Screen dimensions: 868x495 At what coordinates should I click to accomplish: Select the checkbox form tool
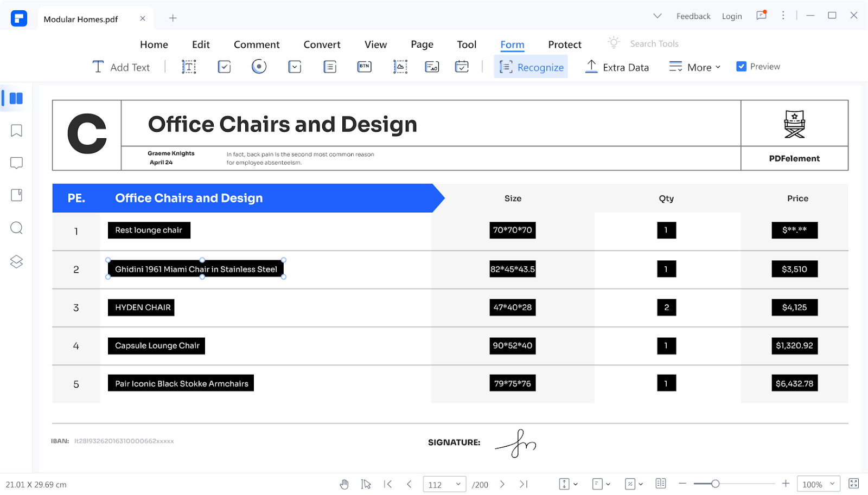224,67
